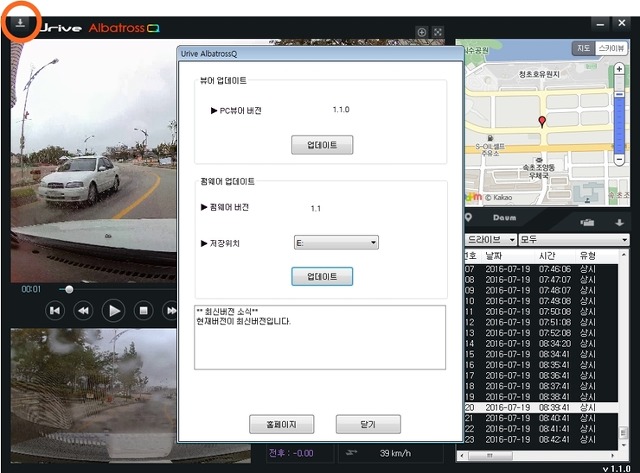Click the map zoom level slider

pyautogui.click(x=619, y=95)
